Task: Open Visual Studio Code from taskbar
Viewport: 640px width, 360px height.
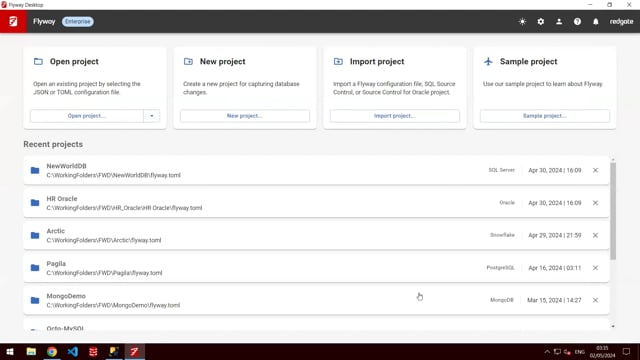Action: point(73,351)
